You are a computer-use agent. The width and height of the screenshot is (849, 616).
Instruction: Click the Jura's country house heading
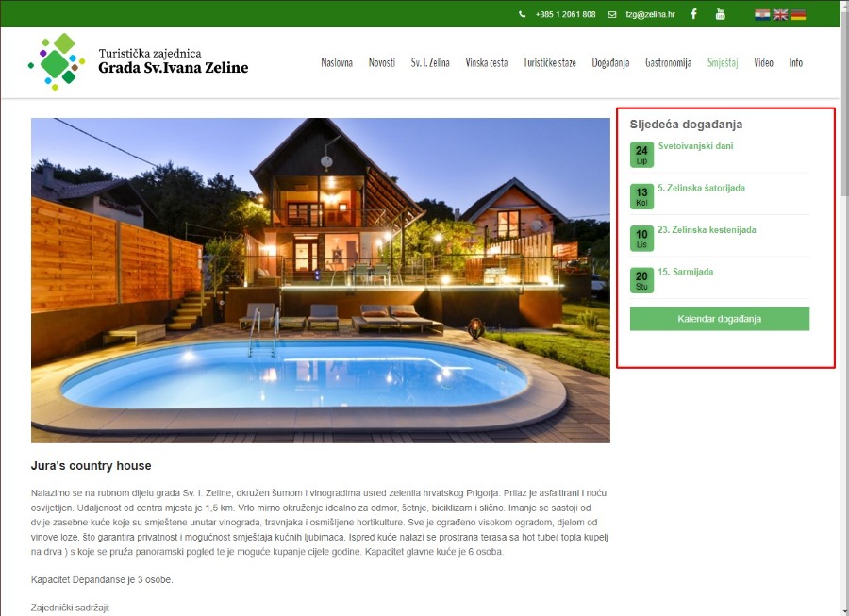[91, 466]
